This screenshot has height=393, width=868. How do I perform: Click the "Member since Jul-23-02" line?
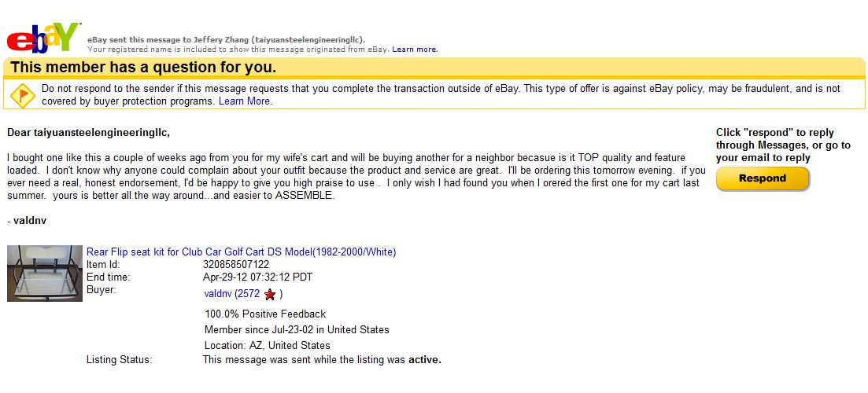click(297, 329)
